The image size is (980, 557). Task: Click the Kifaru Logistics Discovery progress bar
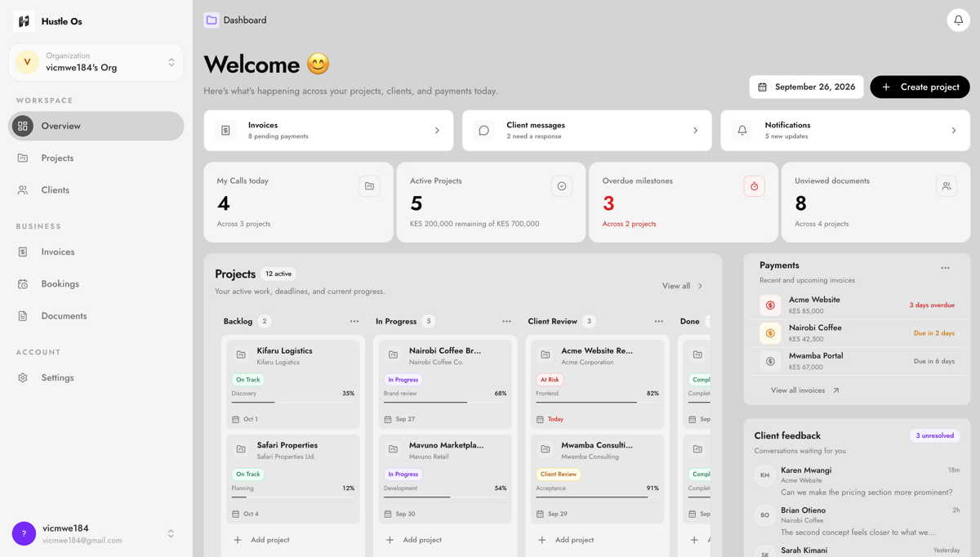[x=292, y=402]
